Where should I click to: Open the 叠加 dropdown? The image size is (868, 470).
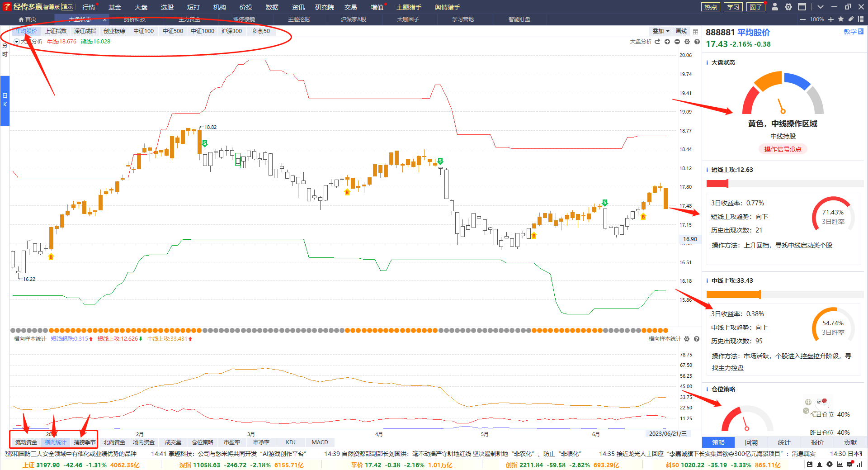(660, 31)
